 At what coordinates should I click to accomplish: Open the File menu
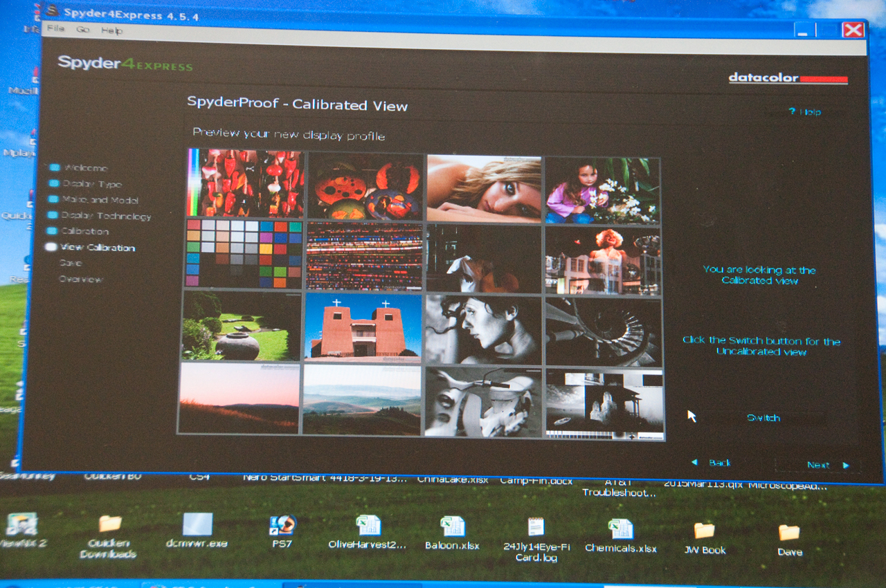click(55, 29)
